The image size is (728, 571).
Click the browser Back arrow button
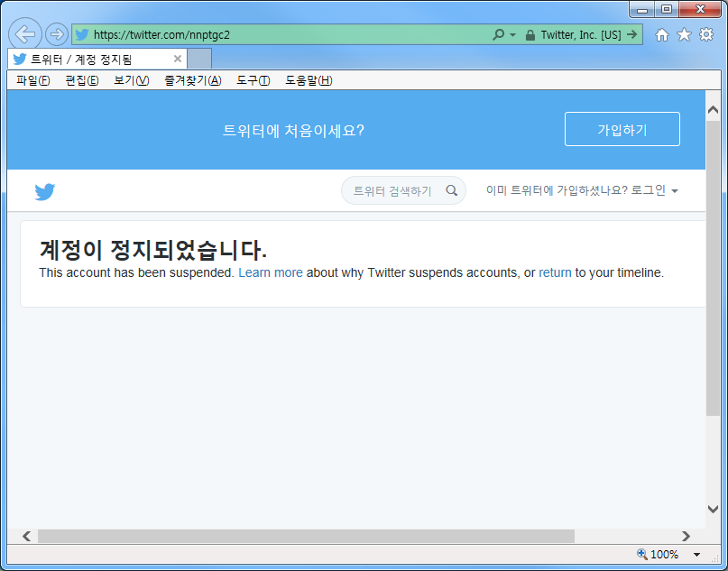click(25, 34)
